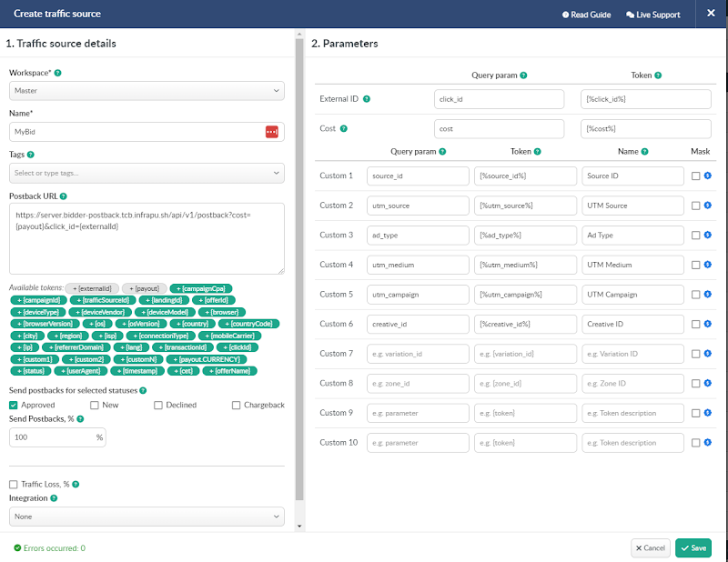Tick the Traffic Loss % checkbox
Image resolution: width=728 pixels, height=562 pixels.
click(x=14, y=485)
